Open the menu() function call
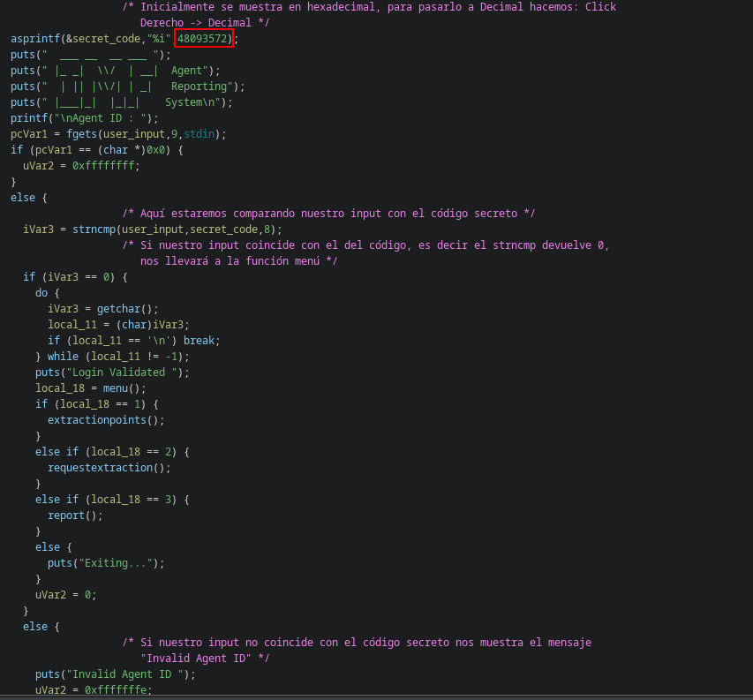 [x=118, y=388]
